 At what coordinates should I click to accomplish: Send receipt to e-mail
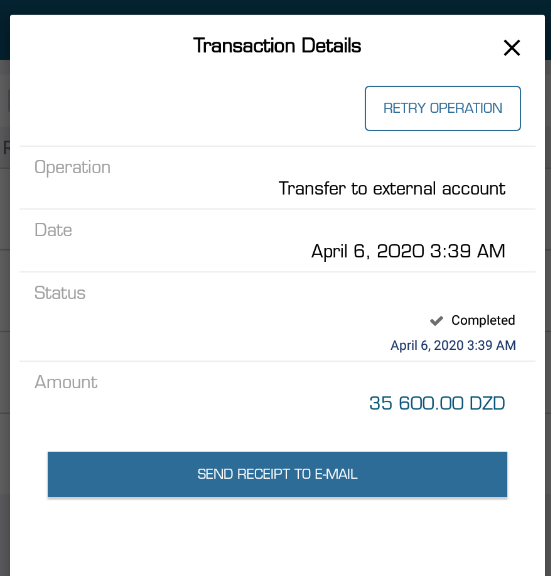point(277,474)
